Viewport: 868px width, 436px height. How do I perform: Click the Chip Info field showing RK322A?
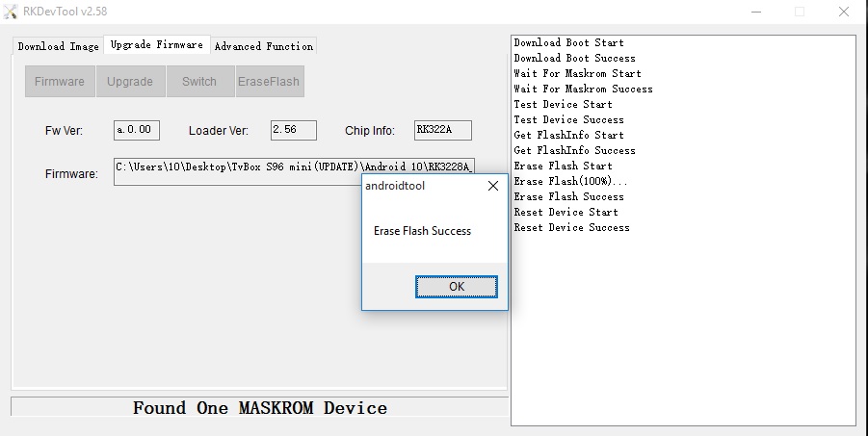pyautogui.click(x=442, y=130)
